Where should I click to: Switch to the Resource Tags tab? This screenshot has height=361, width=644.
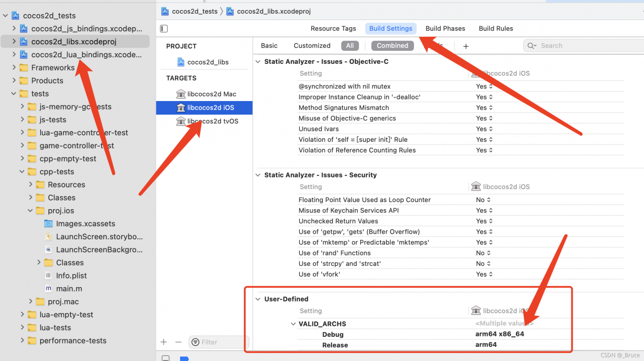point(333,29)
